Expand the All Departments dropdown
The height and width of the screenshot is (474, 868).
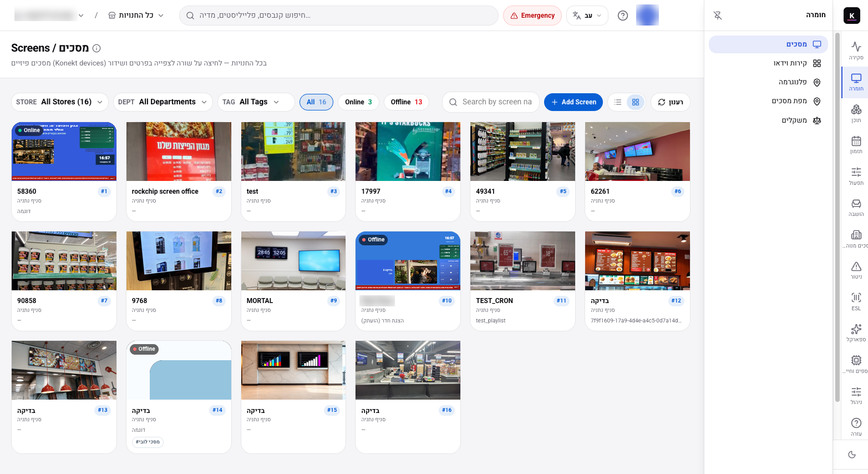coord(163,102)
